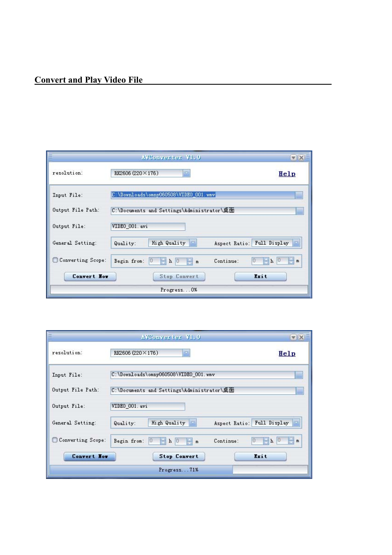
Task: Enable Converting Scope checkbox in 71% progress window
Action: (55, 440)
